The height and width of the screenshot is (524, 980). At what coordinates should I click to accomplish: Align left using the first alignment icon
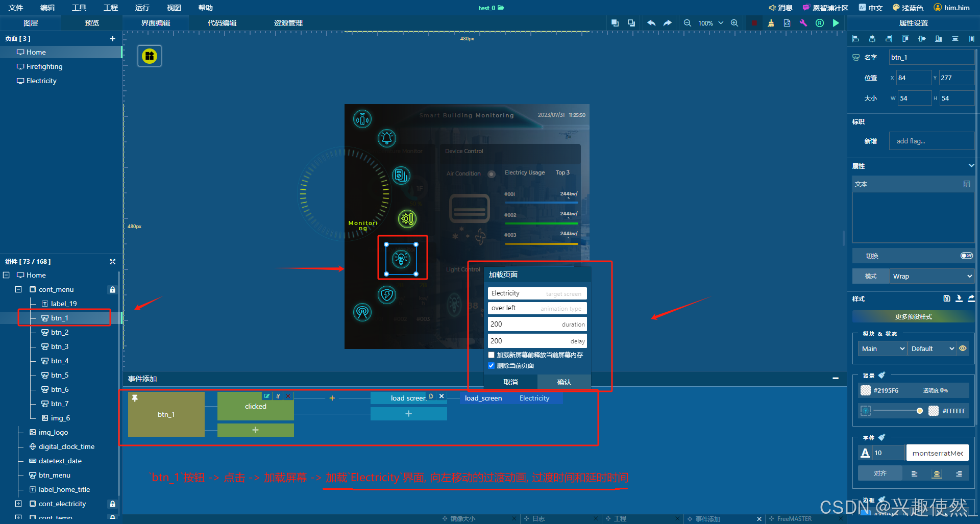click(x=856, y=39)
